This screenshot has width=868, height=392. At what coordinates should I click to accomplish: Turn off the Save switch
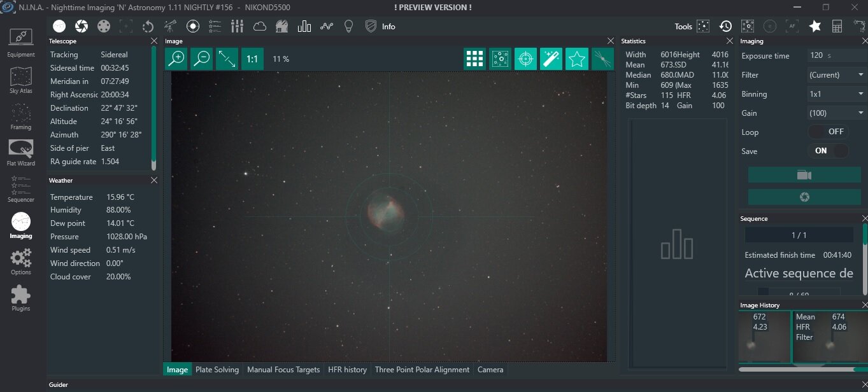pos(829,151)
